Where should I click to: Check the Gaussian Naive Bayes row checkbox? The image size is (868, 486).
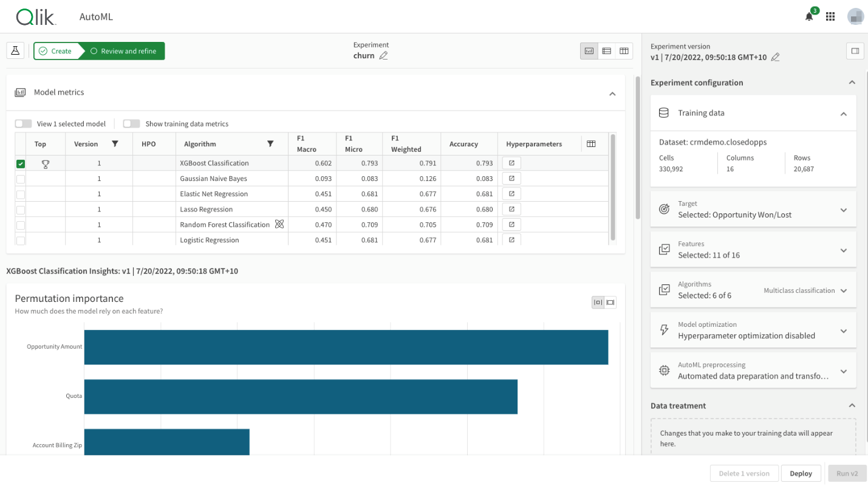tap(21, 179)
